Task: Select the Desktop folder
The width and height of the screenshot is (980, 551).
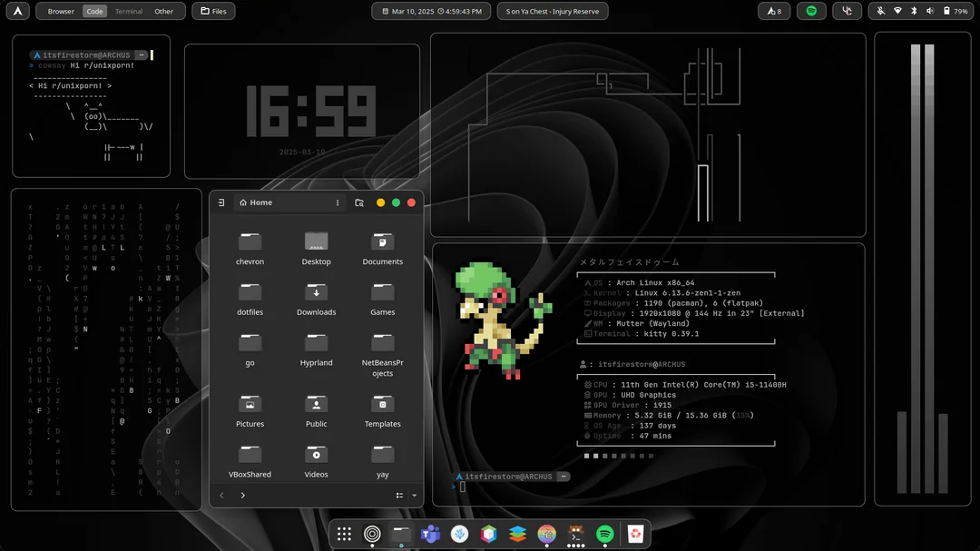Action: coord(317,249)
